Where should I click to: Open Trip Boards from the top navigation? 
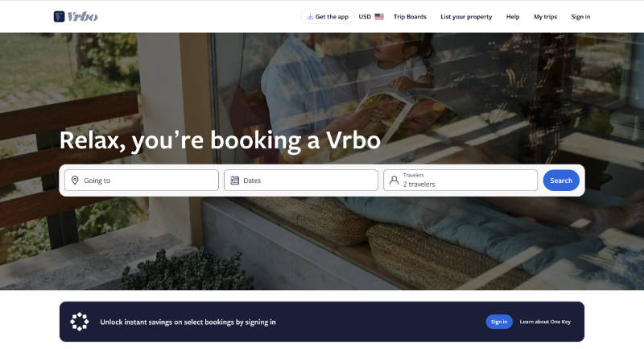click(x=410, y=16)
